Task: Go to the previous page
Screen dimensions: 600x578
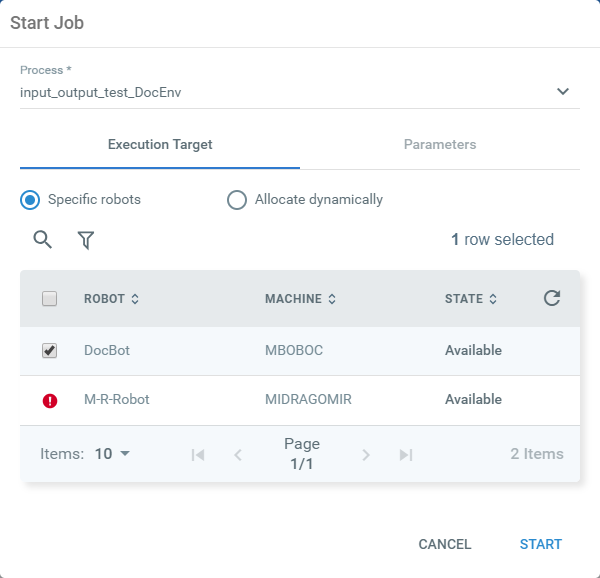Action: click(238, 454)
